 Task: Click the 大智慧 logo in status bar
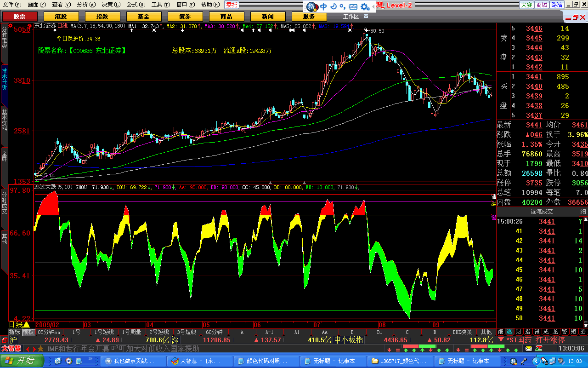11,349
